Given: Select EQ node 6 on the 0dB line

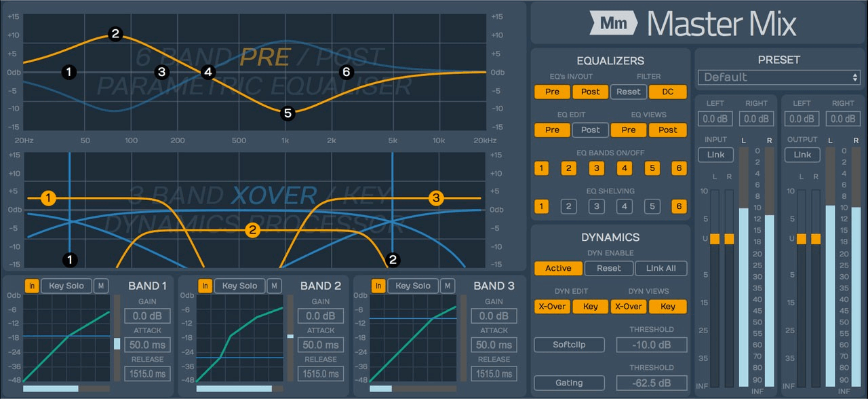Looking at the screenshot, I should [x=347, y=71].
